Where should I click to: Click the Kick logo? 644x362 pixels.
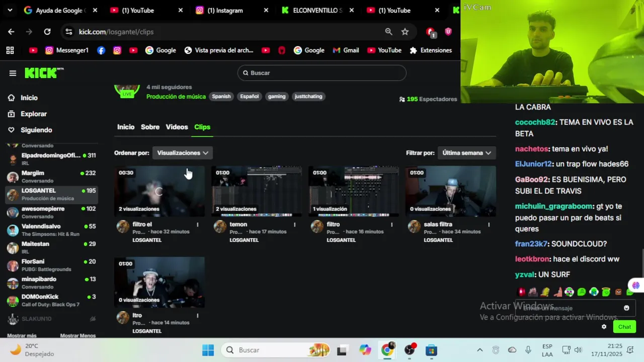click(x=44, y=73)
